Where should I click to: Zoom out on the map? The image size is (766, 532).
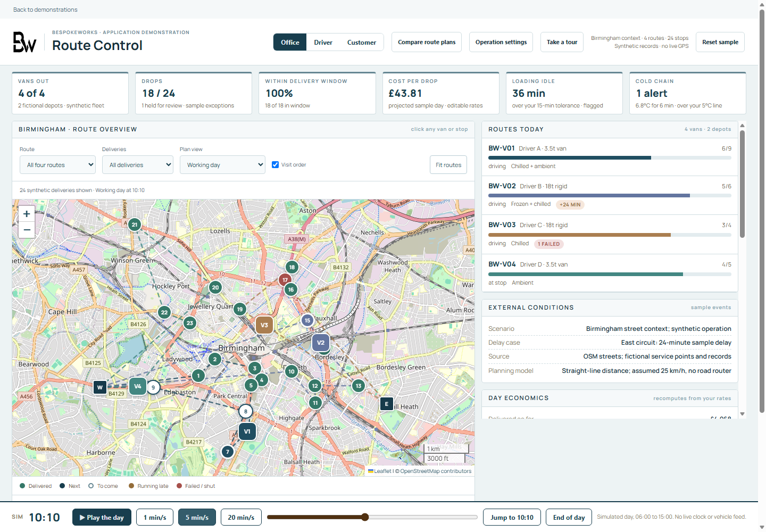coord(27,230)
